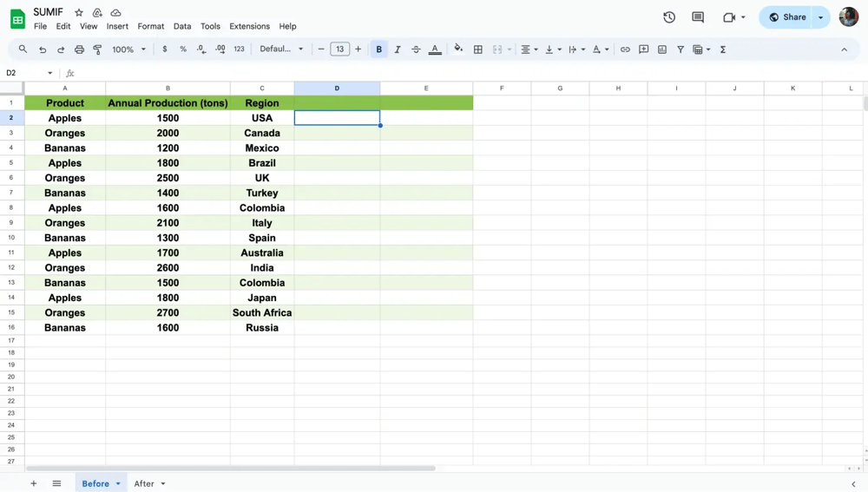Click the Share button
Screen dimensions: 868x492
(787, 17)
